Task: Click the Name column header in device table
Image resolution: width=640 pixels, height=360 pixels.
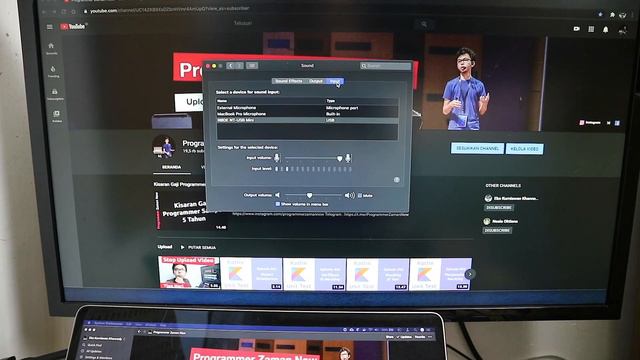Action: [x=270, y=101]
